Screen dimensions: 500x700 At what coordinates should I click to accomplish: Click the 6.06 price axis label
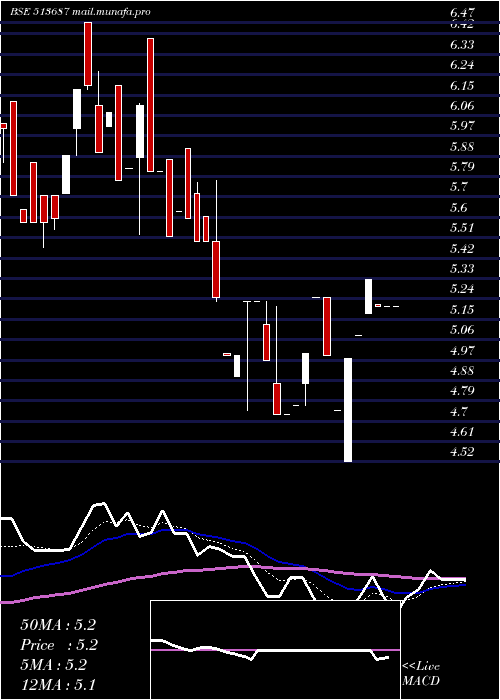pos(462,106)
